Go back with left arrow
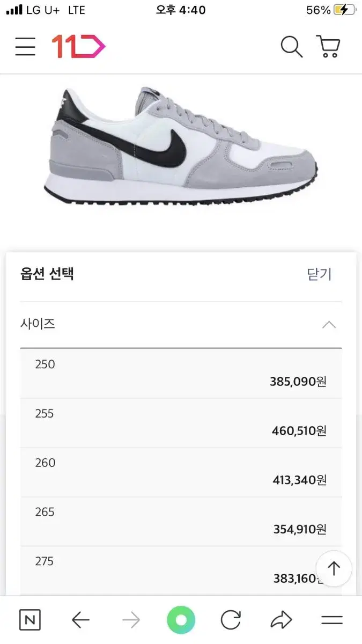The height and width of the screenshot is (644, 362). tap(80, 620)
